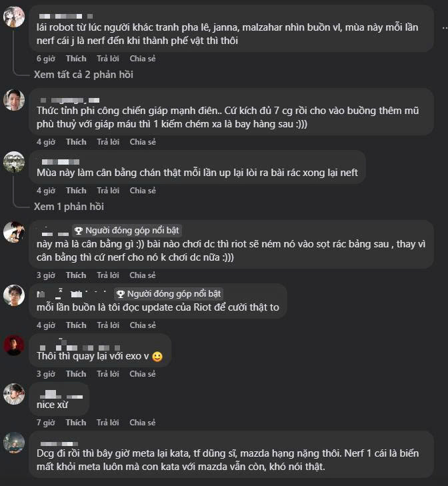
Task: Click the trophy badge on the "này mà là cân bằng" comment
Action: pyautogui.click(x=78, y=230)
